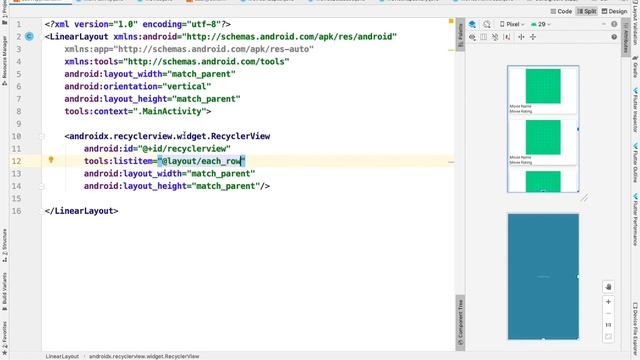Select the blueprint preview pane
Image resolution: width=640 pixels, height=360 pixels.
[543, 276]
